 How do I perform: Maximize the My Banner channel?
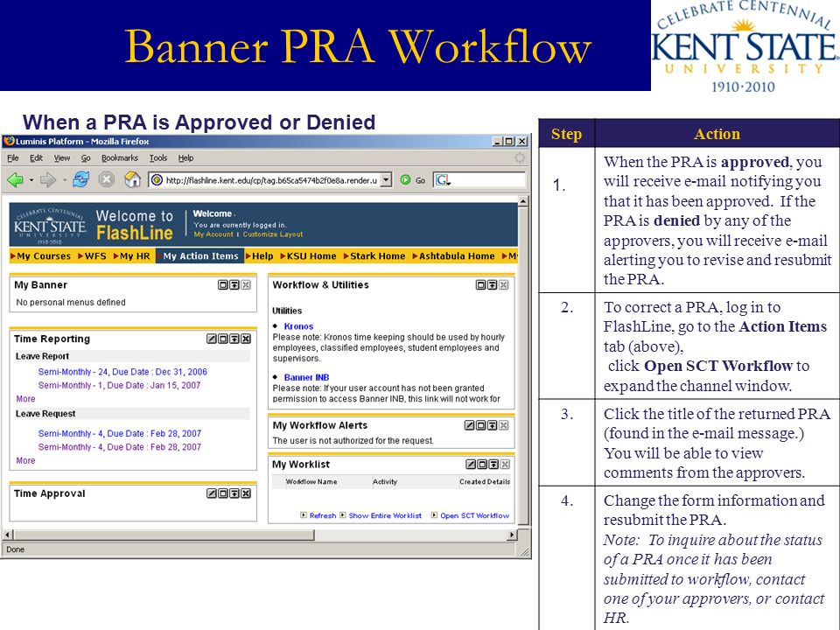coord(223,285)
